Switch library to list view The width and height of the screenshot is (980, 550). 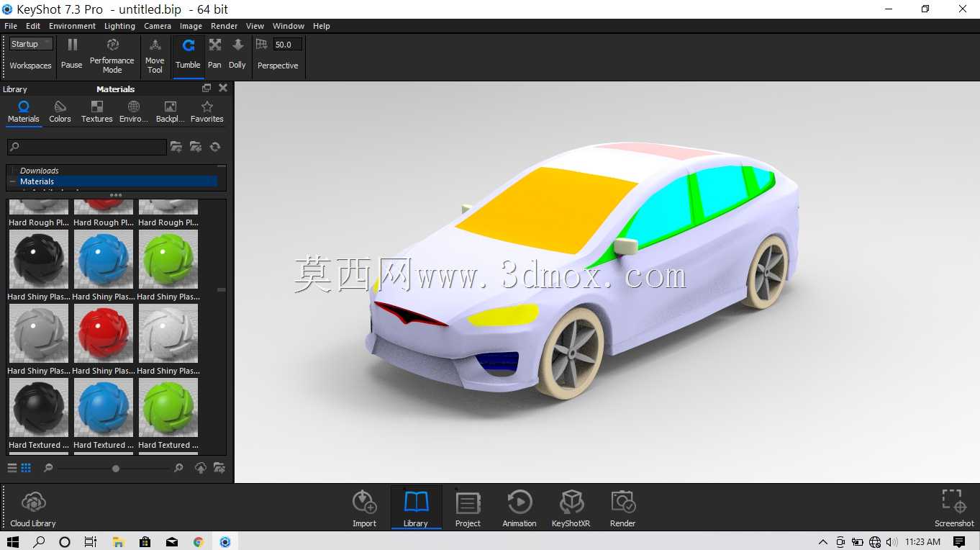click(12, 468)
